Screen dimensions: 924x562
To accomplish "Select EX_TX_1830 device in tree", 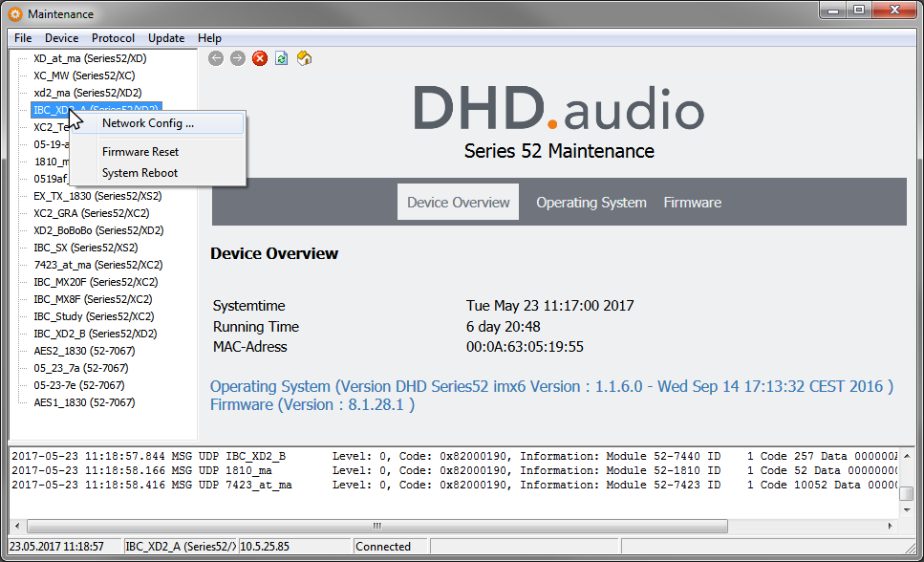I will (97, 196).
